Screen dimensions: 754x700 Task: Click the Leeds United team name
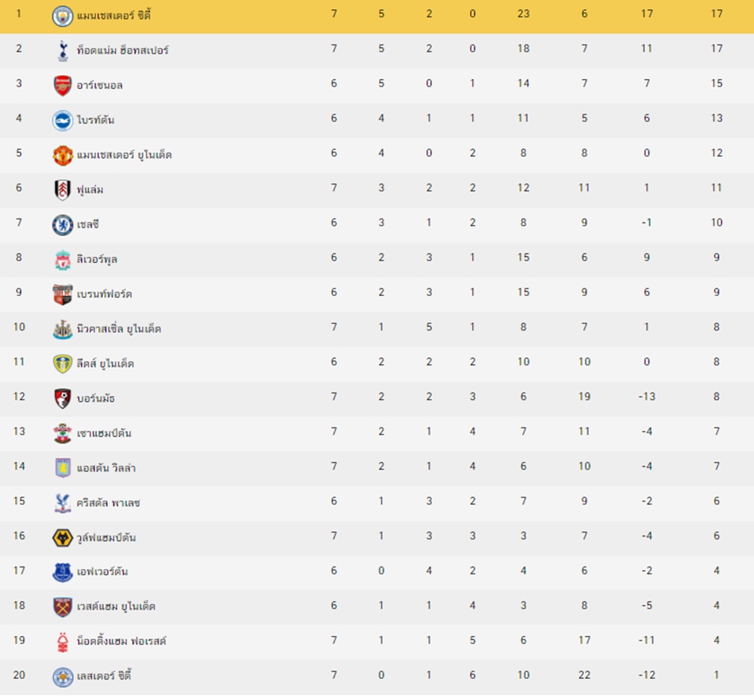[106, 364]
